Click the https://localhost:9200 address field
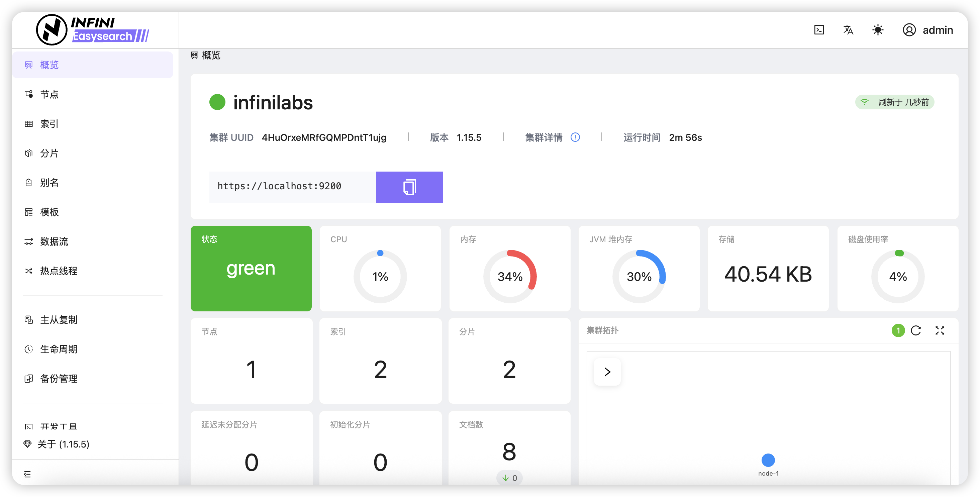 click(293, 187)
